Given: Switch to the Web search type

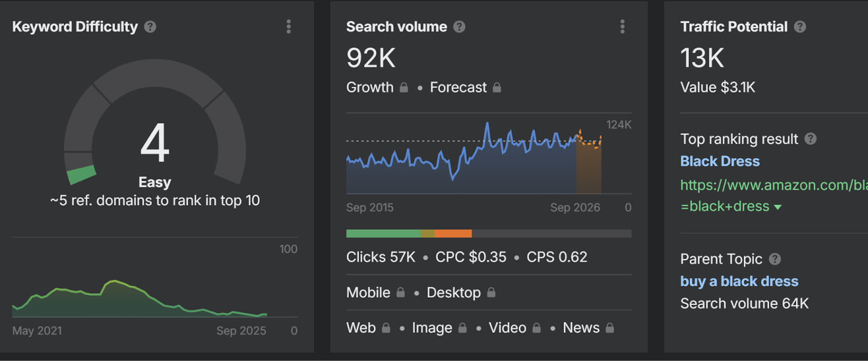Looking at the screenshot, I should (361, 328).
